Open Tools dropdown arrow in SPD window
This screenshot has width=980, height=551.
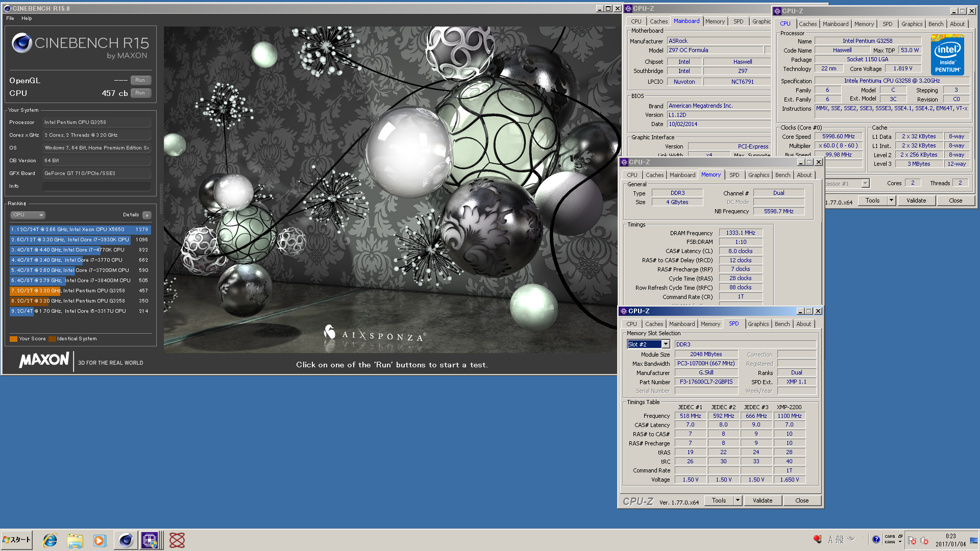[738, 500]
